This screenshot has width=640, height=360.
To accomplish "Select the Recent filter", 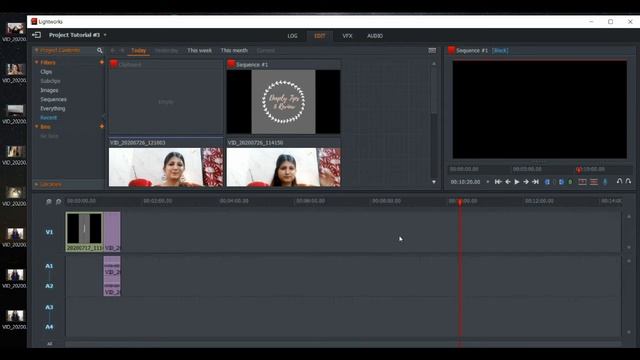I will [x=49, y=118].
